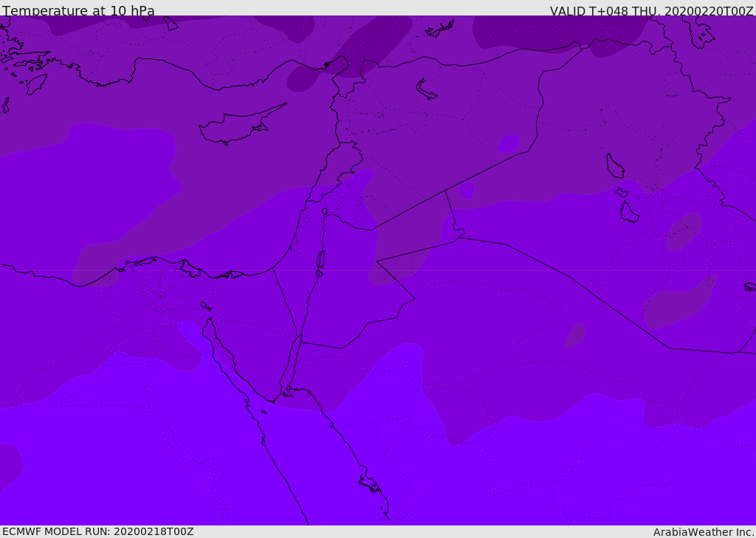Screen dimensions: 756x538
Task: Click the 'ArabiaWeather Inc' credit text
Action: pyautogui.click(x=702, y=532)
